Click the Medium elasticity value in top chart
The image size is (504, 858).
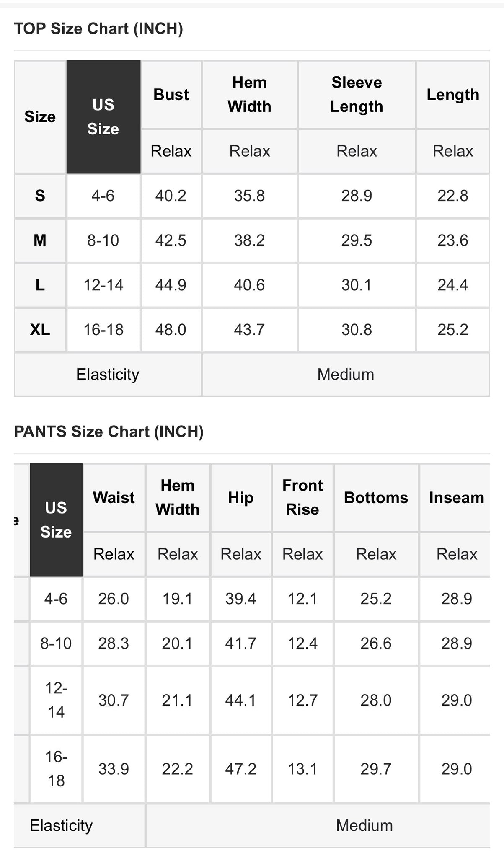346,374
